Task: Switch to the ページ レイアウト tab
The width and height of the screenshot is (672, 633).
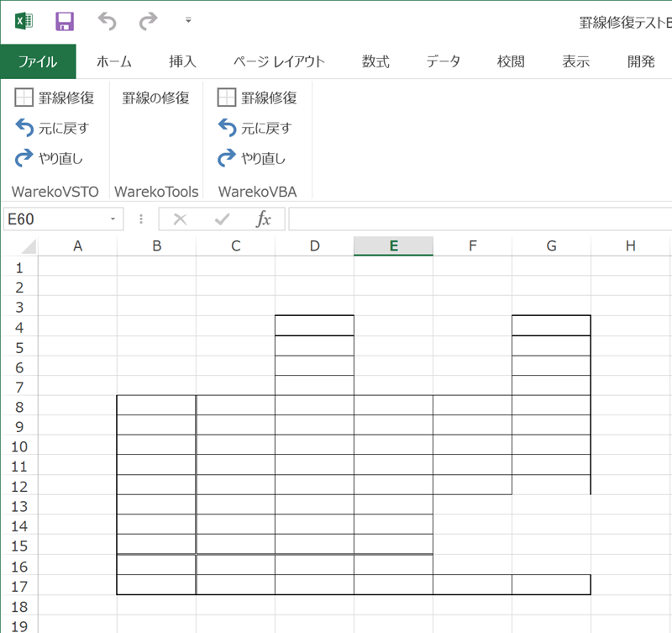Action: pos(279,61)
